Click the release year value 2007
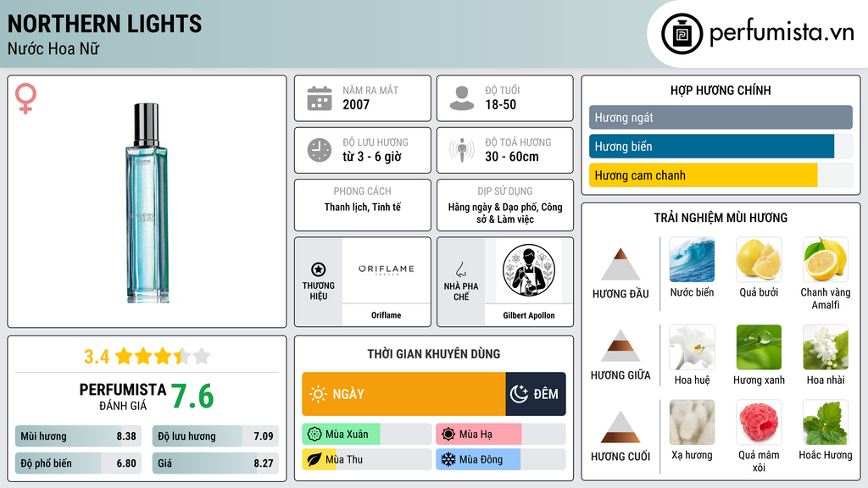 click(x=356, y=104)
